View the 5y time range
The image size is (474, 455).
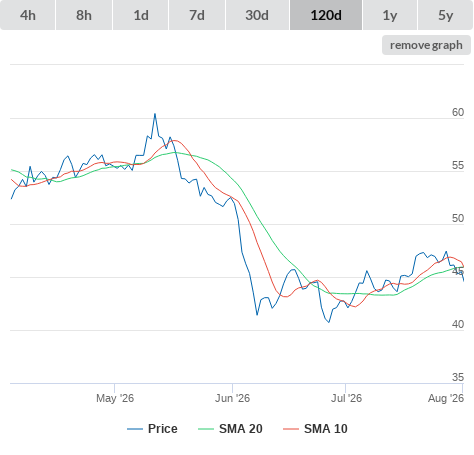446,15
